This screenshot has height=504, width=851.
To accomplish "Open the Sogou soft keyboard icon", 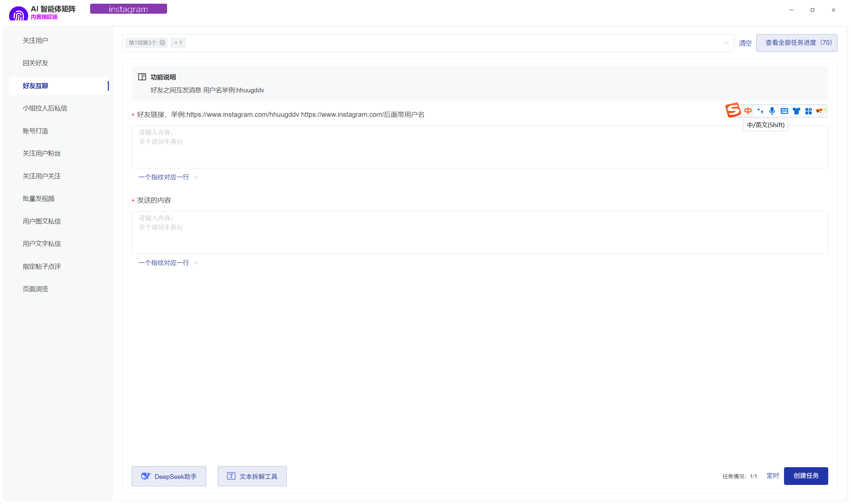I will coord(784,111).
